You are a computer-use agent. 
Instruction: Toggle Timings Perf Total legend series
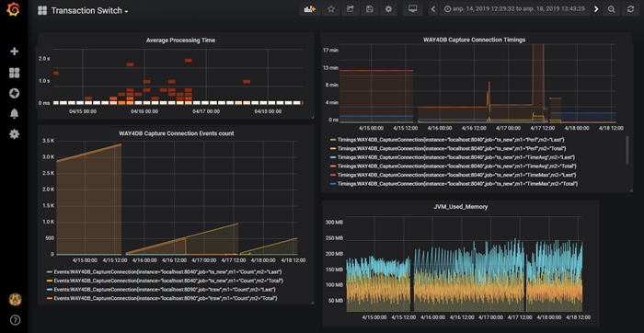coord(451,149)
